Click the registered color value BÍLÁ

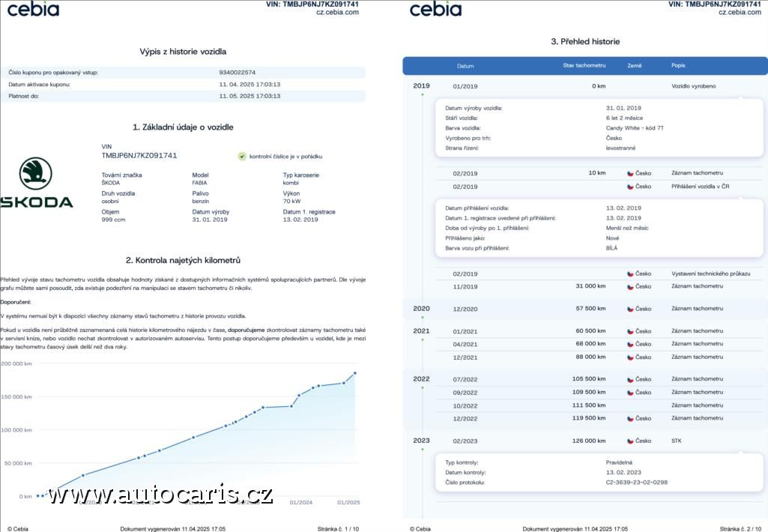pyautogui.click(x=611, y=248)
